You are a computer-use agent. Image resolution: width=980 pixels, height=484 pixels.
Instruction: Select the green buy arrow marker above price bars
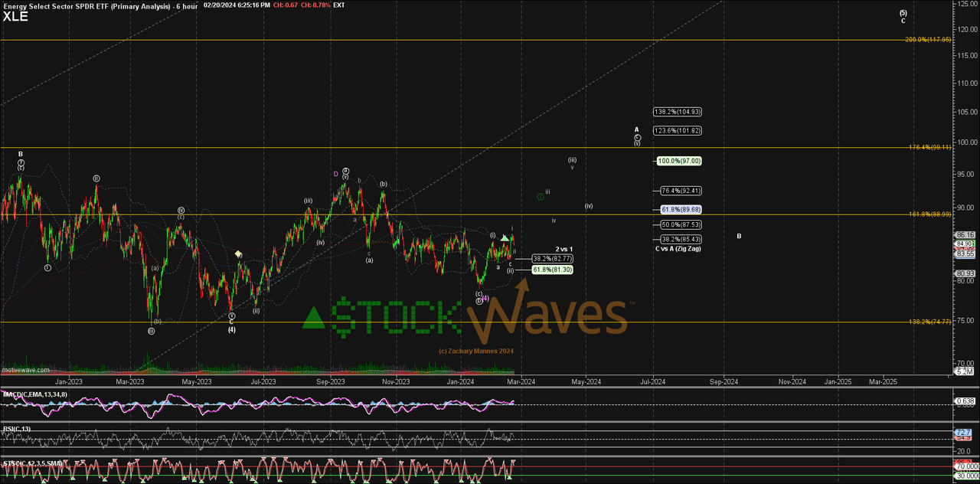[x=505, y=239]
